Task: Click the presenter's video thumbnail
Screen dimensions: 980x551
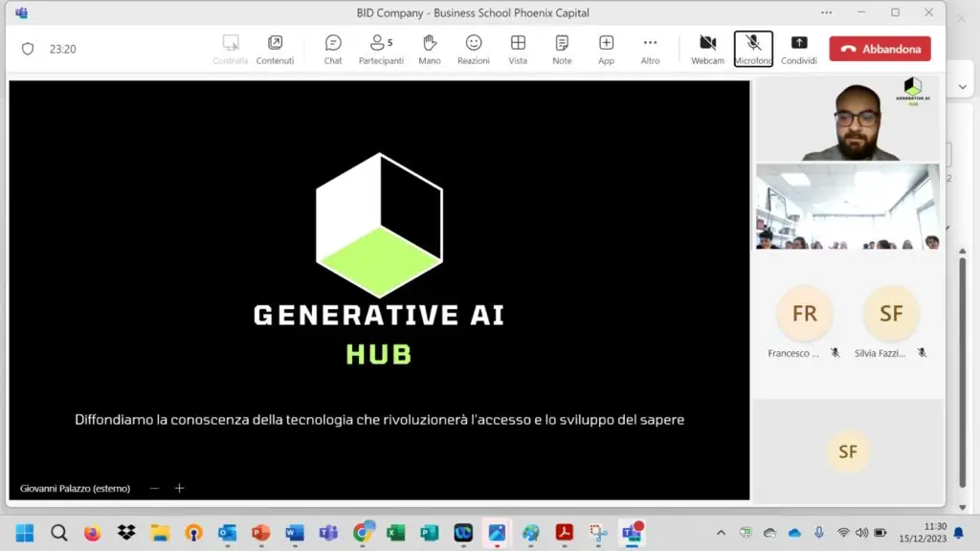Action: pos(847,120)
